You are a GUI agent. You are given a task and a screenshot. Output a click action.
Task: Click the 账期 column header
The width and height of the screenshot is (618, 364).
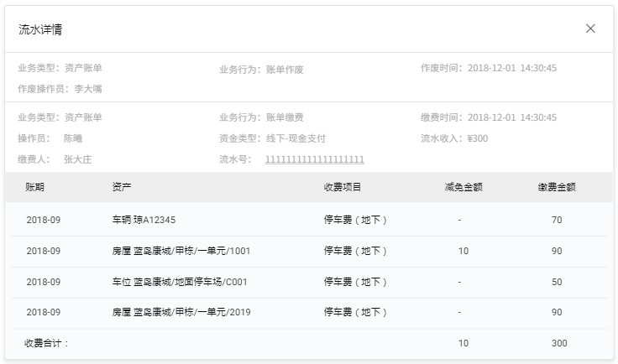[35, 188]
